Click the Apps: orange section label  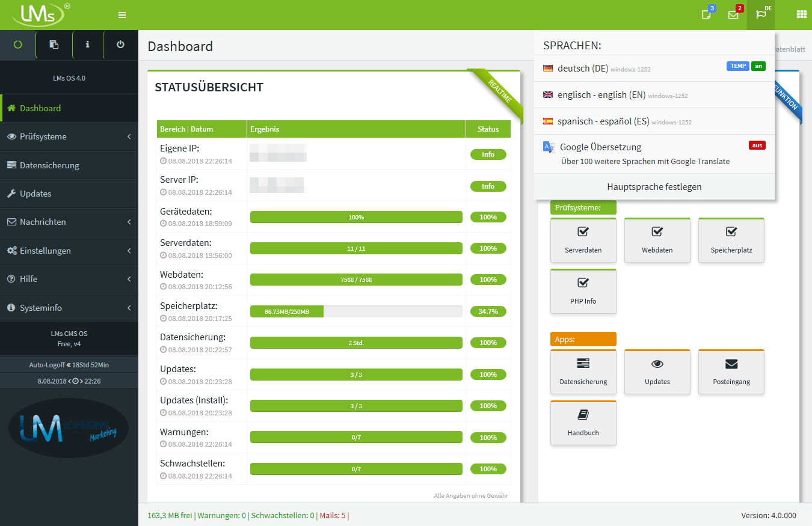583,339
